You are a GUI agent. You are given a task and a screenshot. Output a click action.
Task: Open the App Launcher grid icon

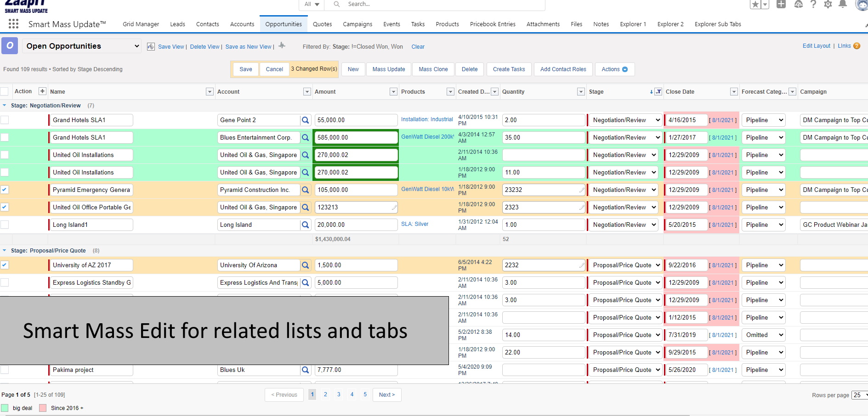click(13, 24)
